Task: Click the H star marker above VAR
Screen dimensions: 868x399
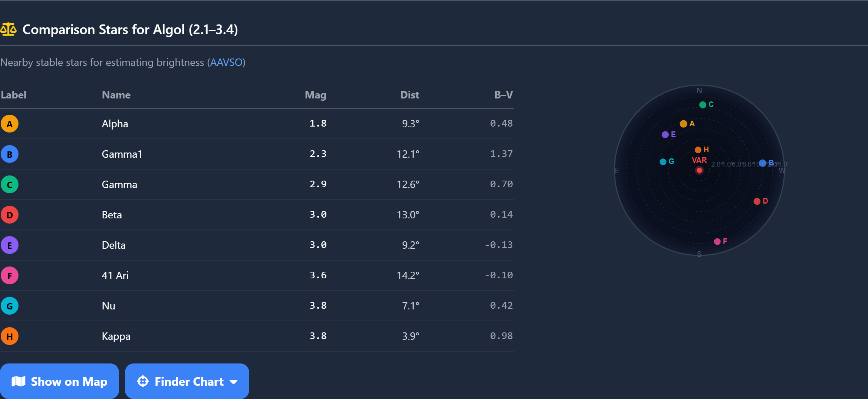Action: pos(698,150)
